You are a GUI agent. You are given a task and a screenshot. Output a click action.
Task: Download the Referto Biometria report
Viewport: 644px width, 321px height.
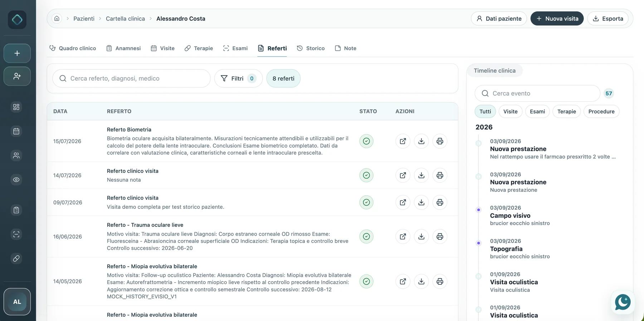pos(421,141)
